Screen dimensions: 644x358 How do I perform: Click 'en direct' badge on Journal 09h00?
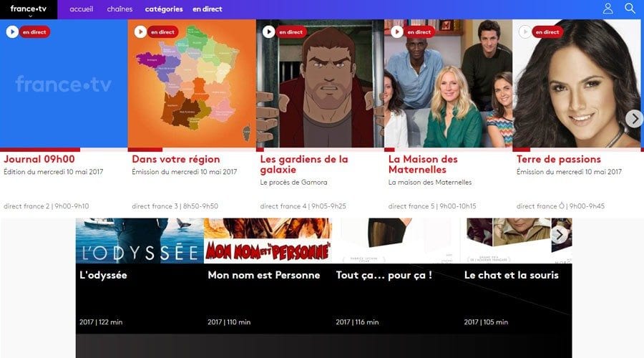34,32
